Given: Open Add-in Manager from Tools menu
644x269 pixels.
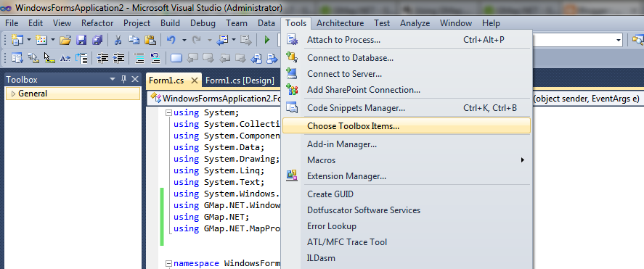Looking at the screenshot, I should coord(407,144).
